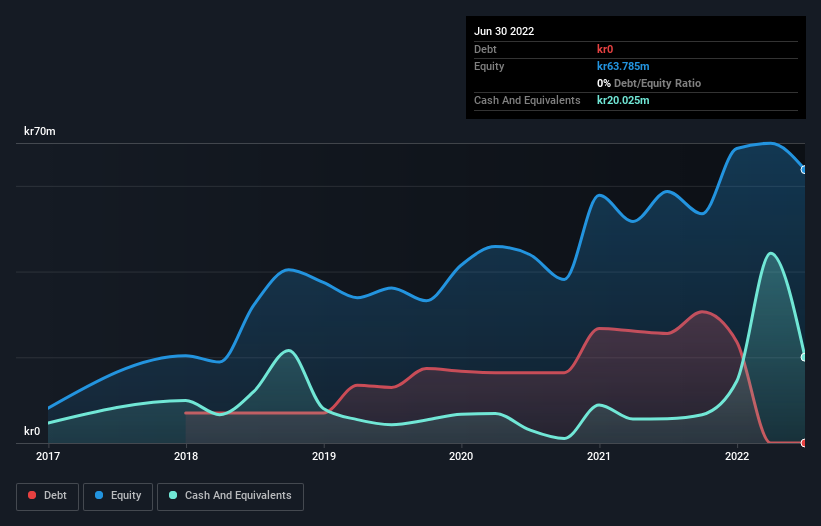Click the 2017 x-axis label
Screen dimensions: 821x526
[48, 456]
